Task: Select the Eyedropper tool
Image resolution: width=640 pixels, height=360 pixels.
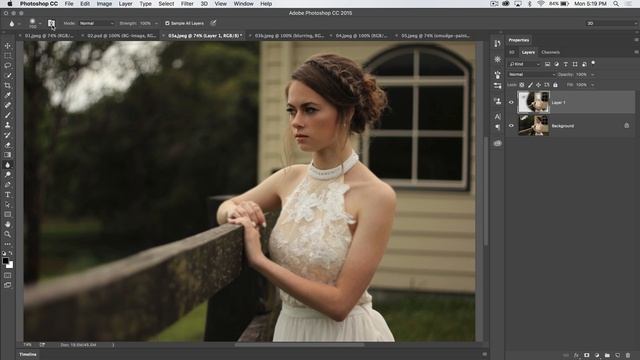Action: tap(7, 95)
